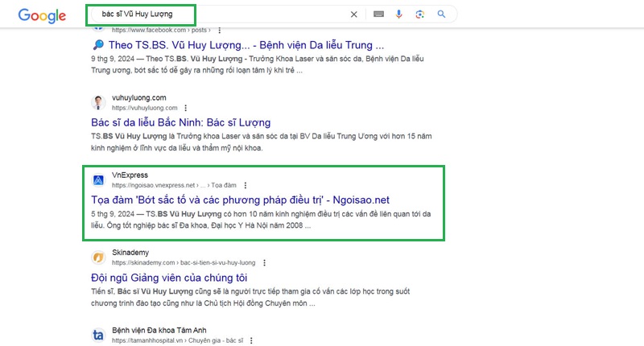Open the three-dot menu for the facebook.com result

pyautogui.click(x=220, y=31)
